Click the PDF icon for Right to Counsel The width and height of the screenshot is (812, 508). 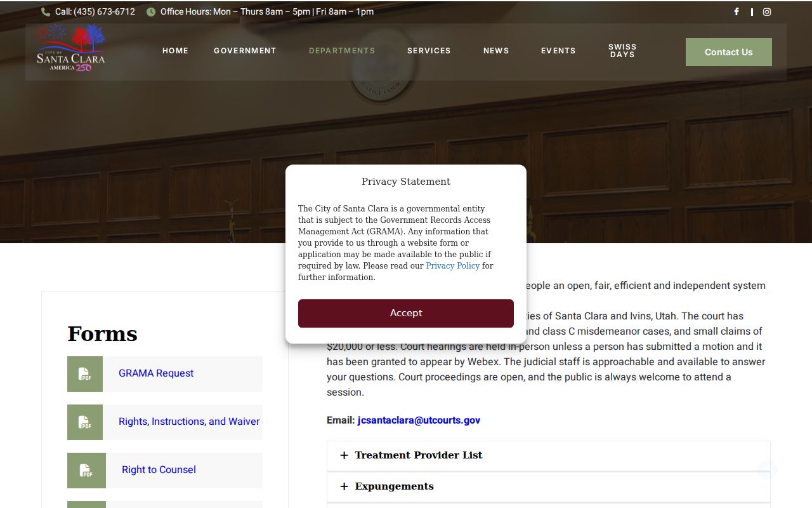[86, 471]
